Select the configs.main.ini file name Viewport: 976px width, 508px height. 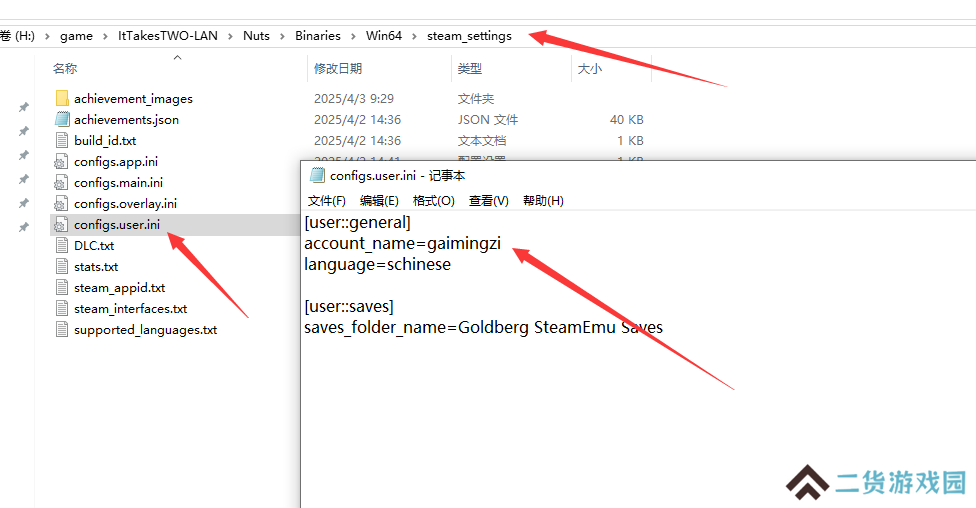118,182
